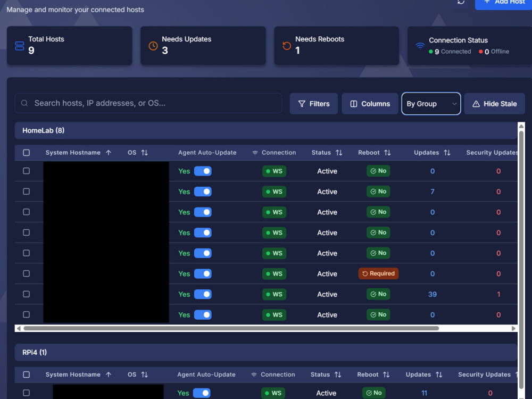Click the Filters funnel icon
The image size is (532, 399).
302,104
